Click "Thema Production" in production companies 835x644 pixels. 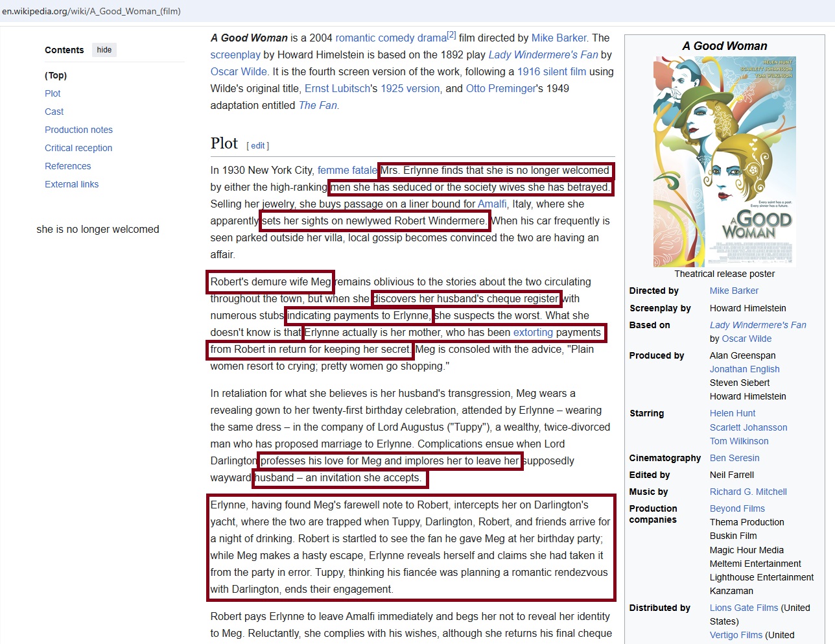(x=747, y=522)
